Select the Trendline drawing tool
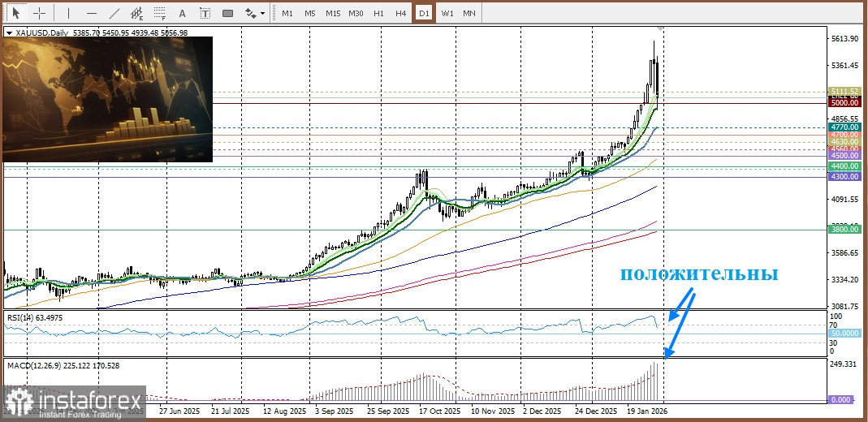 pos(114,13)
